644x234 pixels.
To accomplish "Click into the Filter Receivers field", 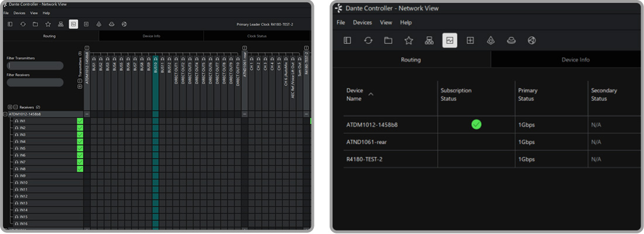I will (x=35, y=82).
